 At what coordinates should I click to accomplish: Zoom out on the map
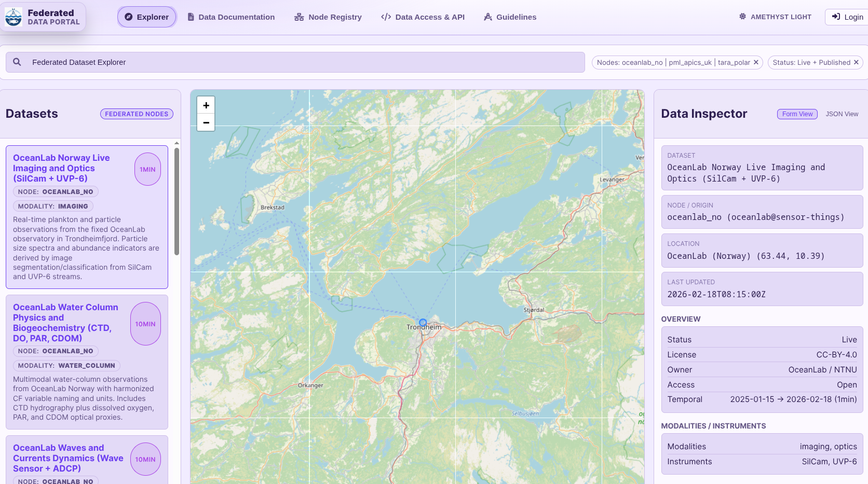click(x=206, y=122)
